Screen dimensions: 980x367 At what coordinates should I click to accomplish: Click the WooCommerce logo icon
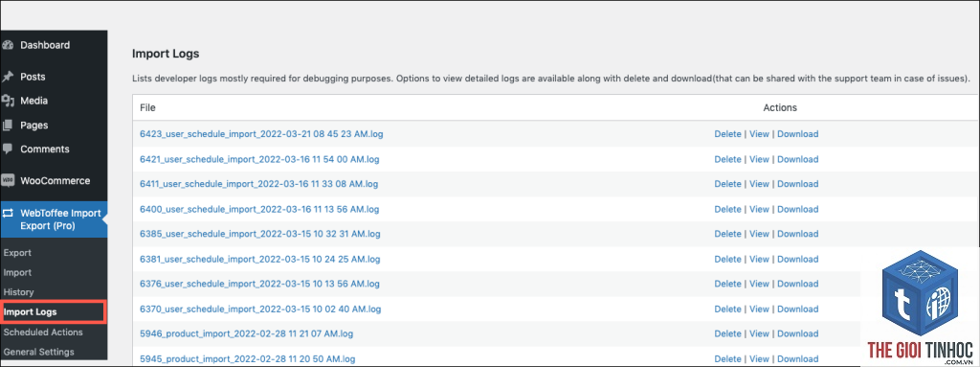(x=8, y=180)
